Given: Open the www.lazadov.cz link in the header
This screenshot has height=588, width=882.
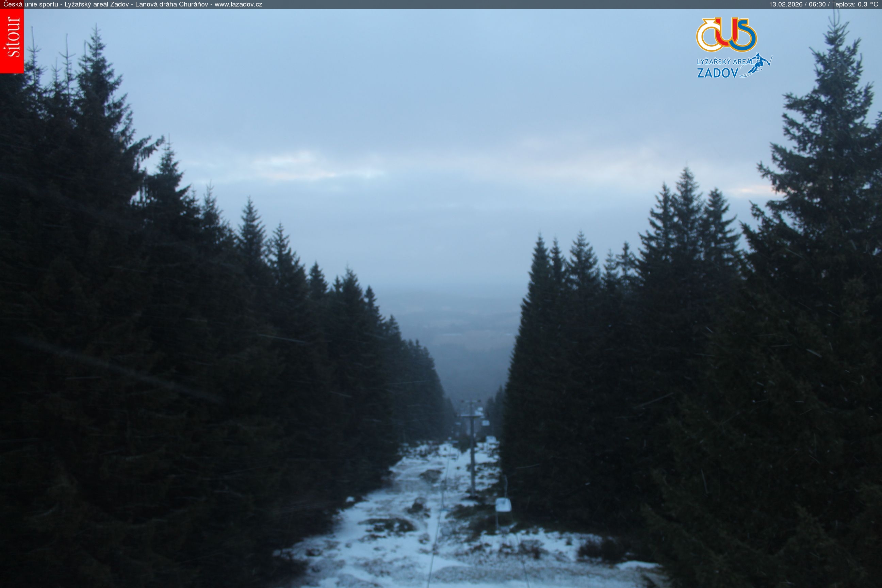Looking at the screenshot, I should pyautogui.click(x=238, y=4).
